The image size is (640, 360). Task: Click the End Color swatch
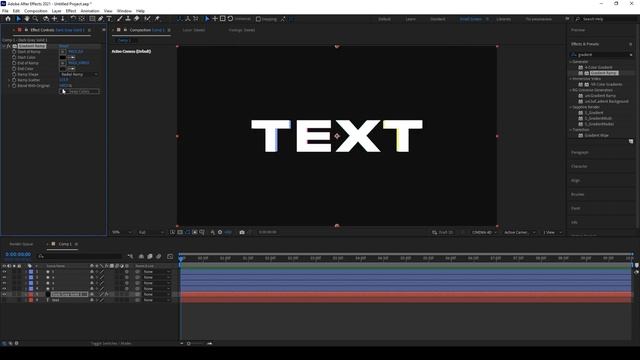[x=63, y=69]
